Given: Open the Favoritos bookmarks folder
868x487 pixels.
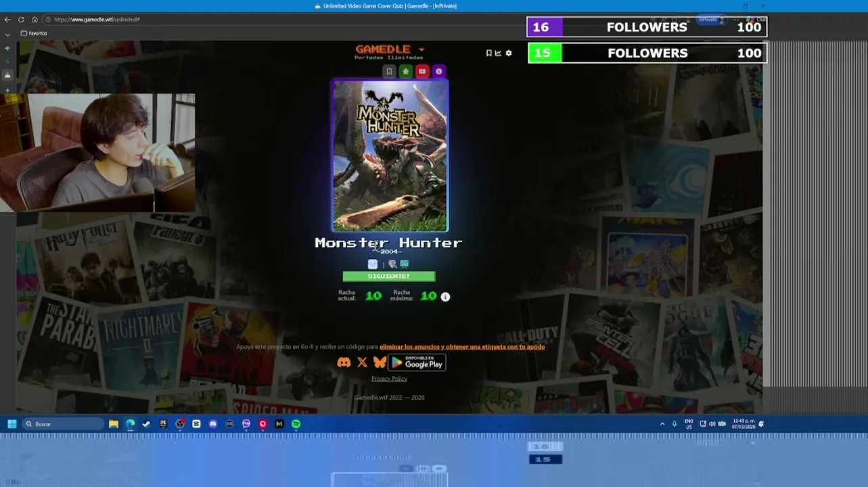Looking at the screenshot, I should pyautogui.click(x=34, y=33).
